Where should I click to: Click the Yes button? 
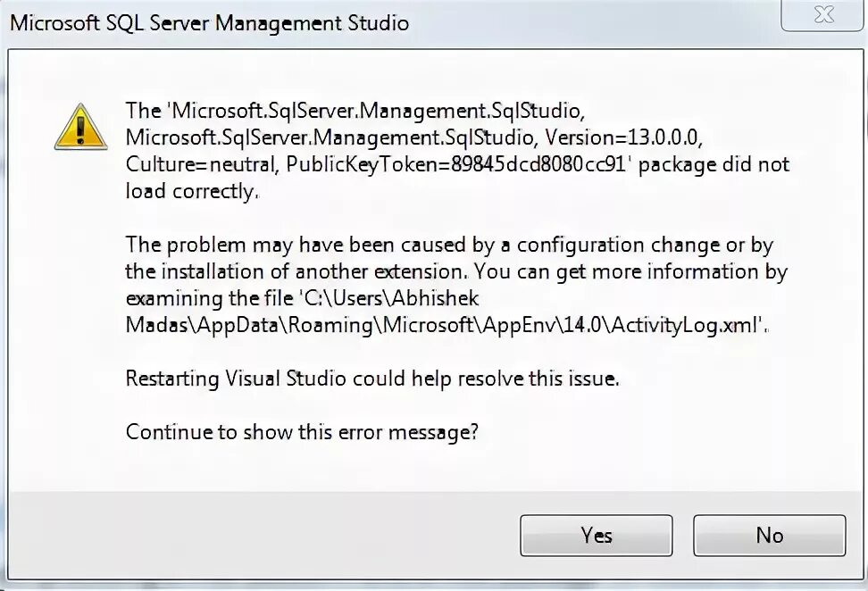(x=596, y=536)
